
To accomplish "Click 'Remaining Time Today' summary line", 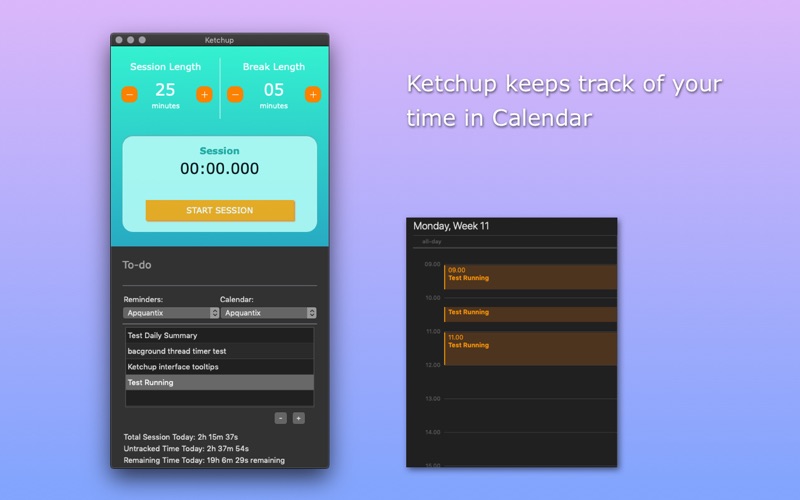I will coord(204,460).
